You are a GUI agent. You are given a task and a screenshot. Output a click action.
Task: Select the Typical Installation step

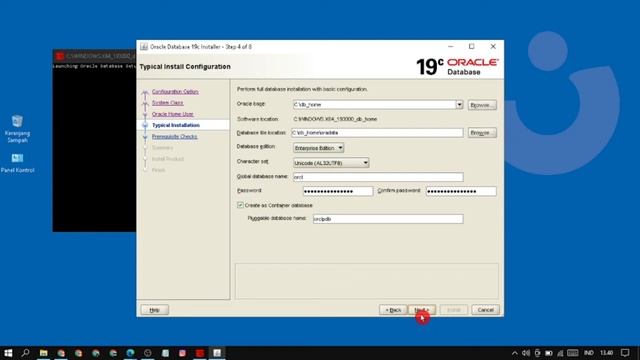(176, 125)
